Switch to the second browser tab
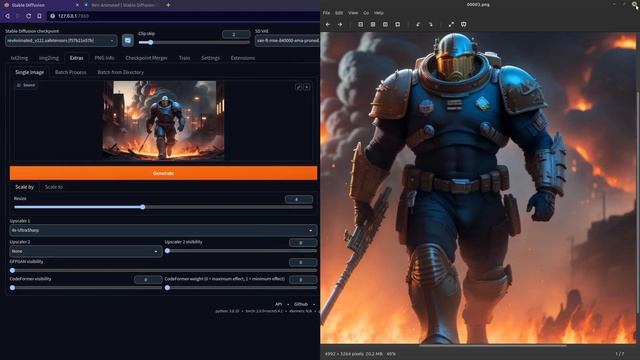This screenshot has height=360, width=640. click(x=122, y=5)
